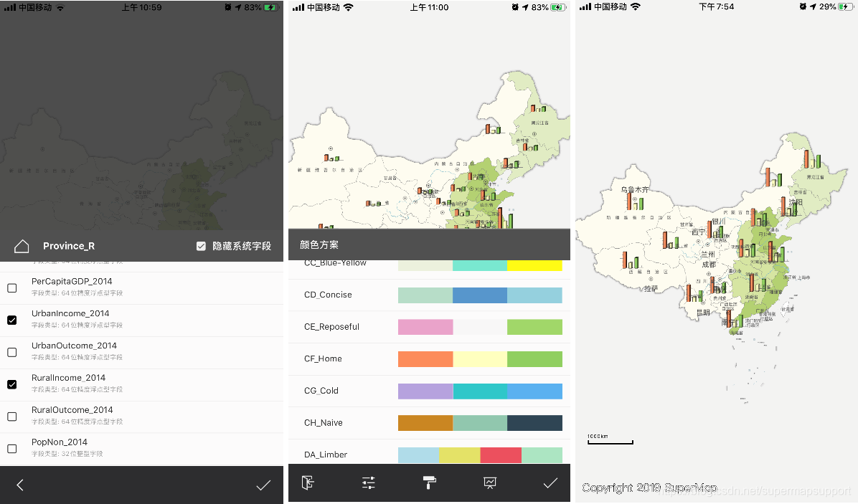The height and width of the screenshot is (504, 858).
Task: Pick the CH_Naive color scheme swatch
Action: (x=480, y=423)
